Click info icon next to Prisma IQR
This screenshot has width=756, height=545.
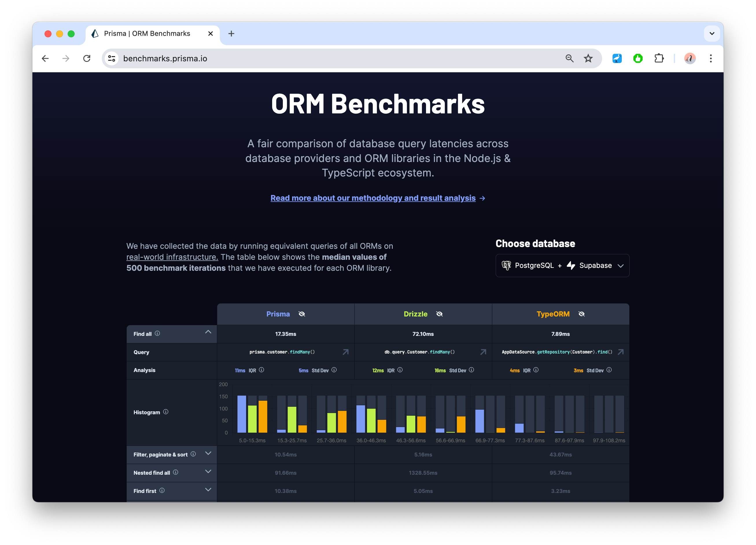(x=262, y=370)
